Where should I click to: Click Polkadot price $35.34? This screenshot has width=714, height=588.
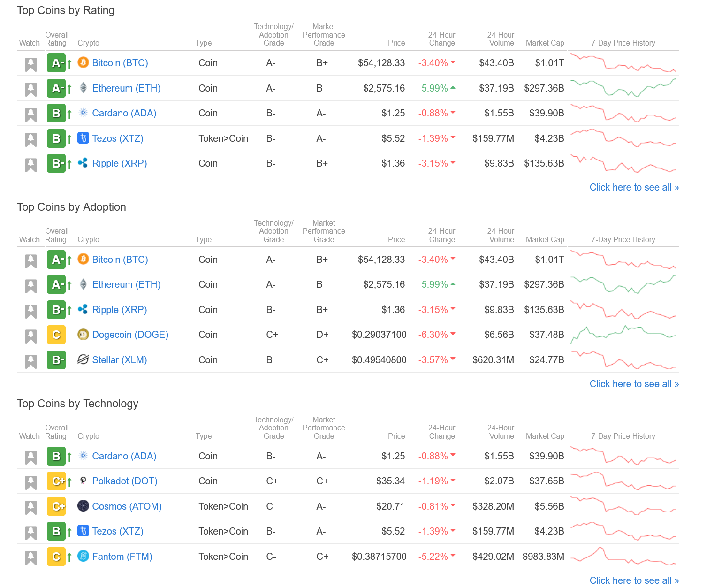pyautogui.click(x=390, y=481)
